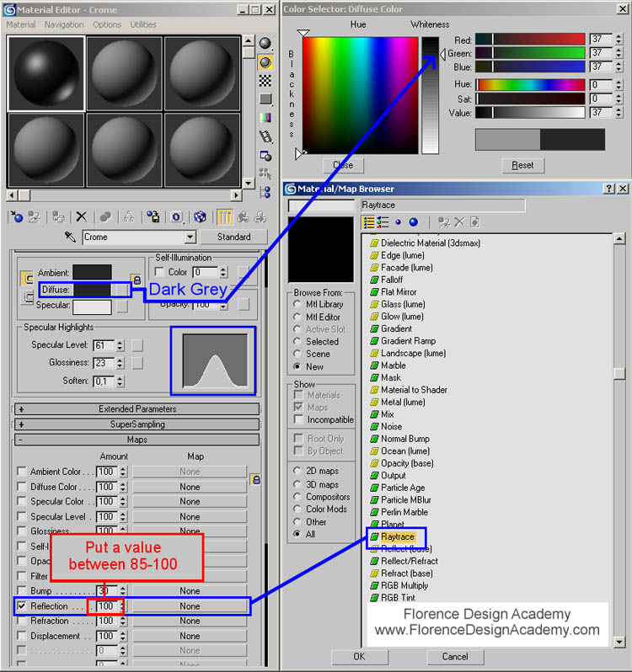Click Put to Library icon

[153, 216]
